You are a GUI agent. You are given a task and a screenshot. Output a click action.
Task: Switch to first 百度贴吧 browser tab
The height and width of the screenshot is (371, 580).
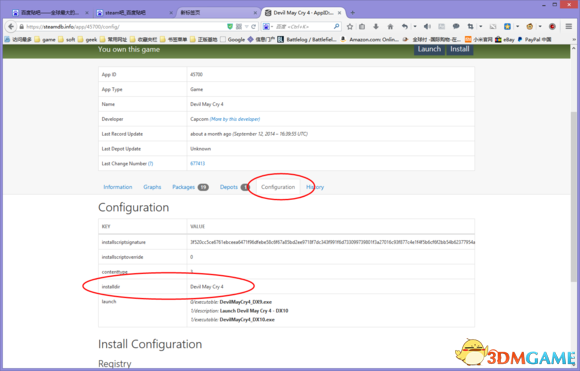coord(50,13)
